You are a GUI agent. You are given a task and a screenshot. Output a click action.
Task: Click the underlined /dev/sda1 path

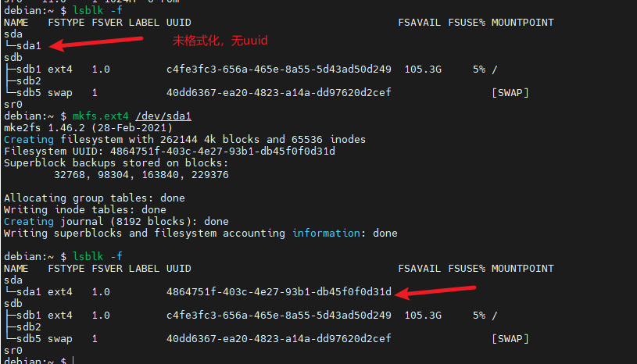163,116
